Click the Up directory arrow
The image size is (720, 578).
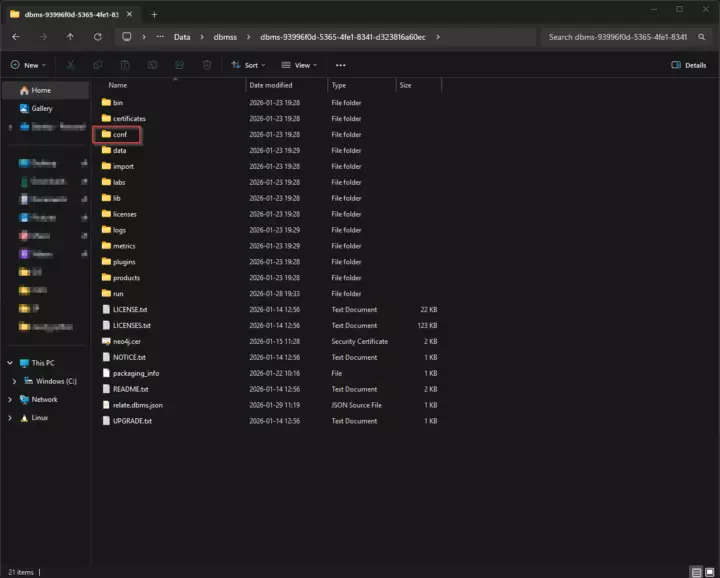click(70, 37)
